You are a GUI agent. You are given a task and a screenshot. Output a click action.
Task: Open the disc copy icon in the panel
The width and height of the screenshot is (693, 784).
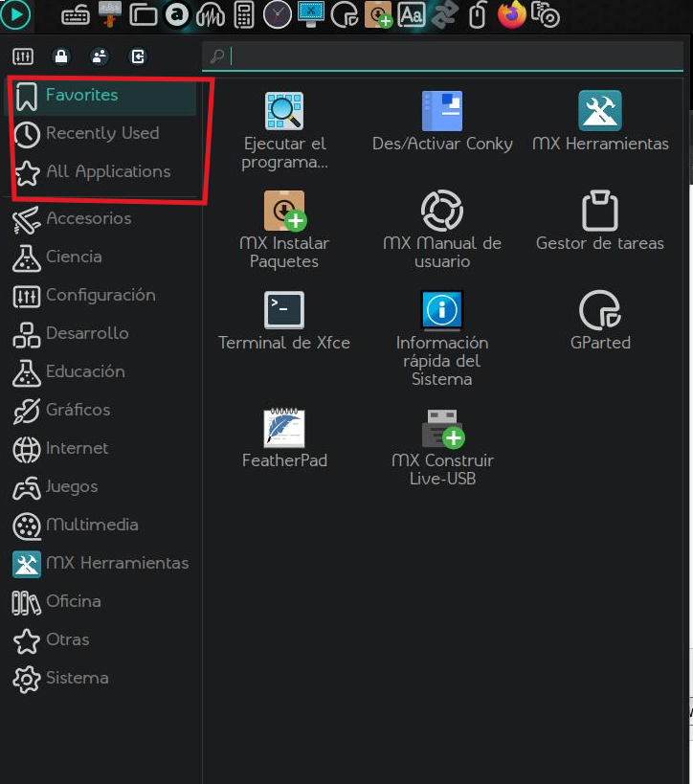point(545,14)
